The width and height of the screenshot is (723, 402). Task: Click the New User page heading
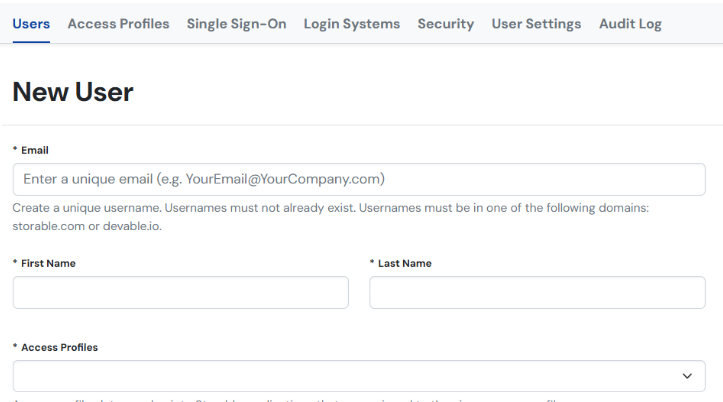tap(73, 93)
